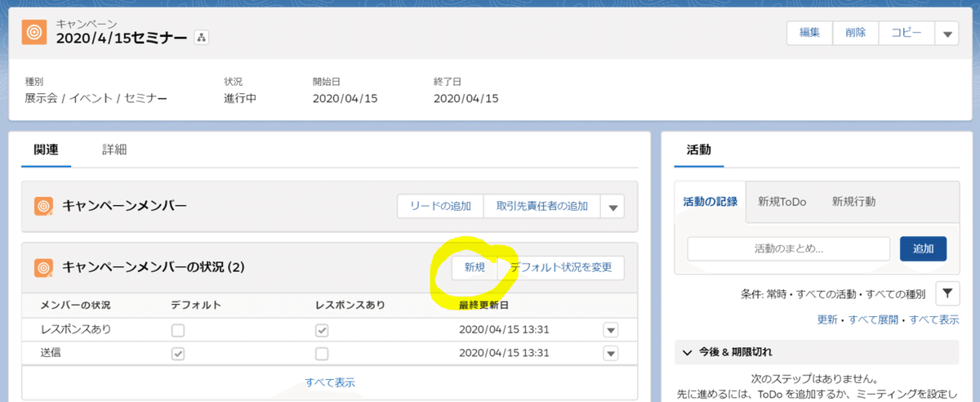Viewport: 980px width, 402px height.
Task: Select the 新規ToDo tab
Action: tap(782, 201)
